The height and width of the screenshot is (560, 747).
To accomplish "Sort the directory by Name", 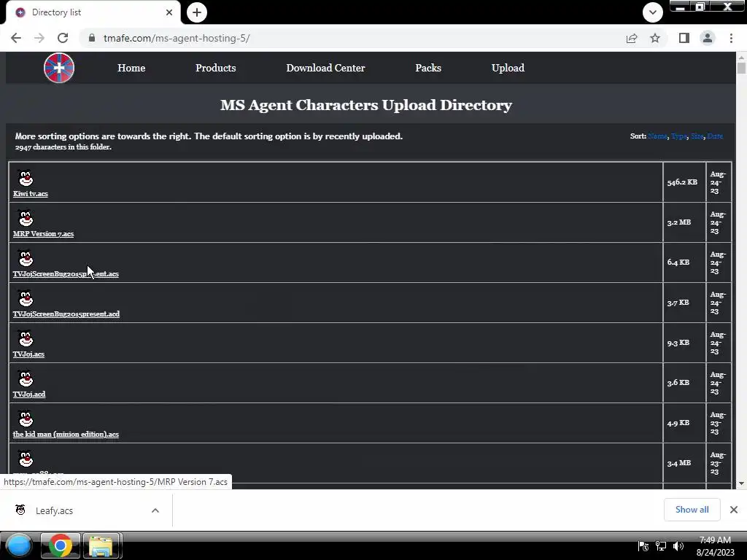I will 657,136.
